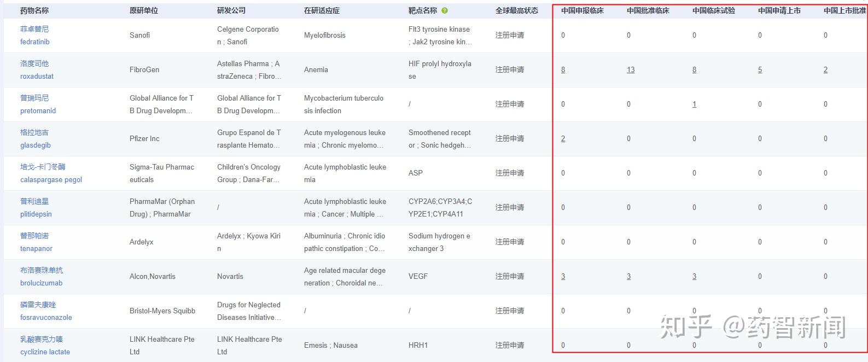Select the 中国临床试验 column header

click(x=714, y=10)
